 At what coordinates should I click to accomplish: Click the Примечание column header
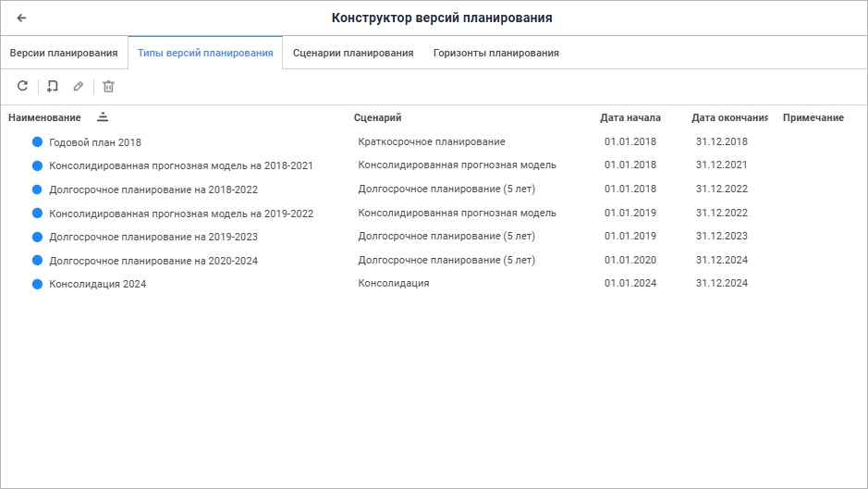[x=813, y=117]
